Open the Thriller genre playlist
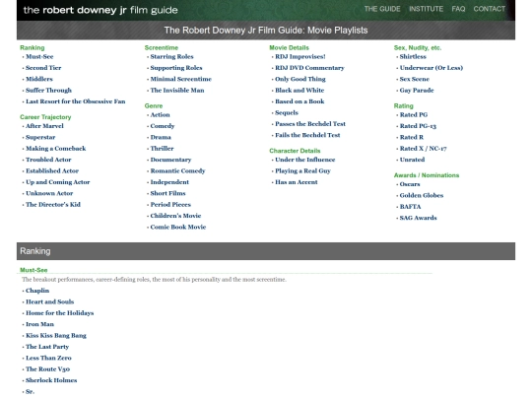This screenshot has width=532, height=399. 163,148
